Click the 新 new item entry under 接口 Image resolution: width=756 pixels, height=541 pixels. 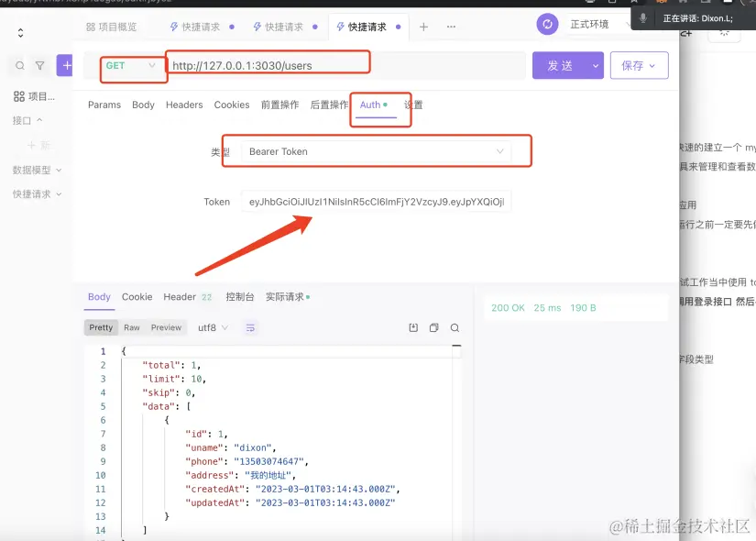[x=39, y=145]
